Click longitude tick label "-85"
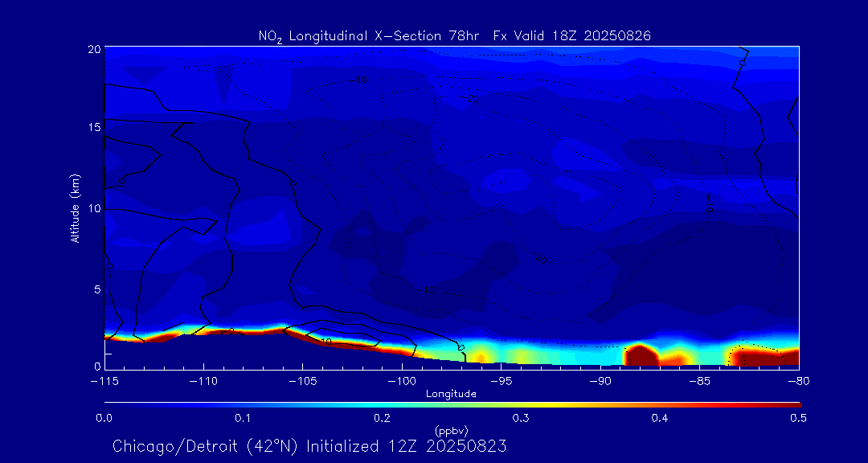The width and height of the screenshot is (868, 463). 700,382
